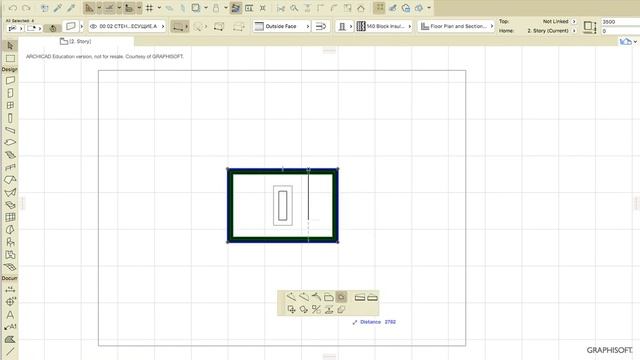The image size is (640, 360).
Task: Select the inner rectangle object in the plan
Action: click(282, 205)
